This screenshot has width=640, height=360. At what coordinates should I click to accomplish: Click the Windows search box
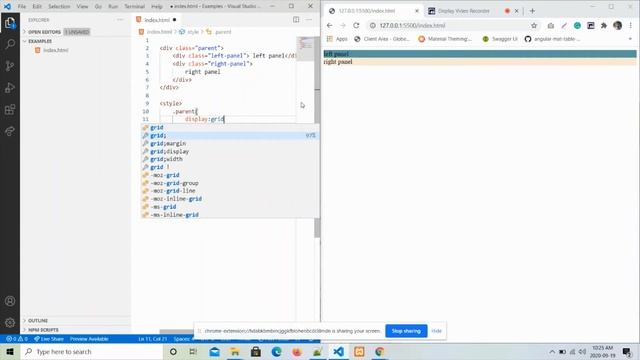pyautogui.click(x=91, y=351)
